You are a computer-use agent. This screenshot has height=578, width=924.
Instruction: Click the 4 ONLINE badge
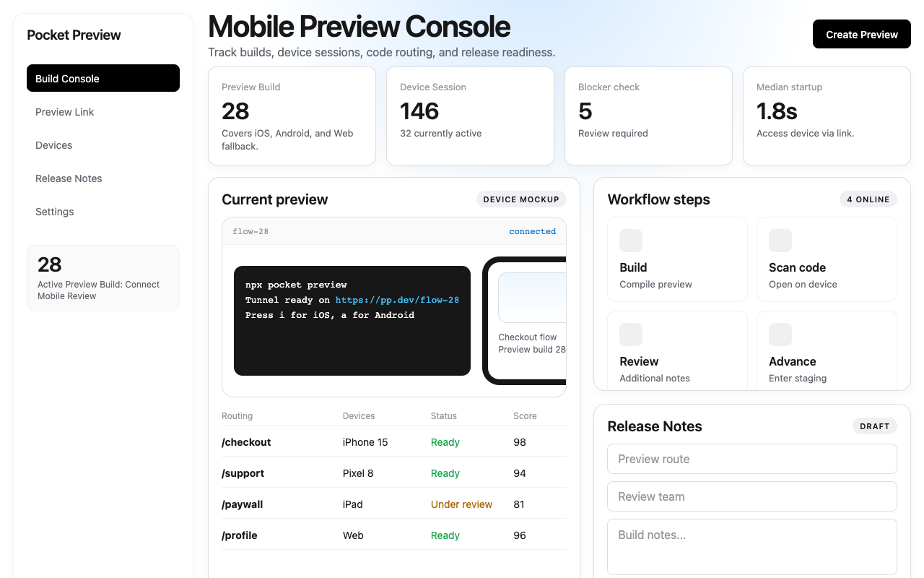(868, 199)
